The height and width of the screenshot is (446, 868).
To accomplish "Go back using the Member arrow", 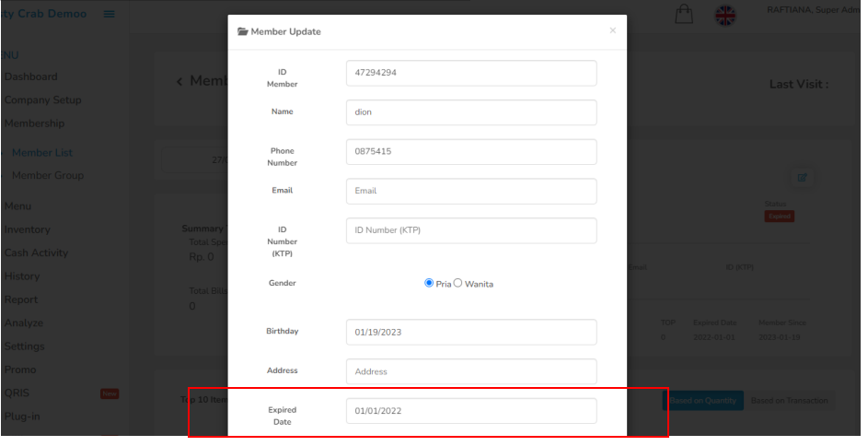I will (179, 82).
